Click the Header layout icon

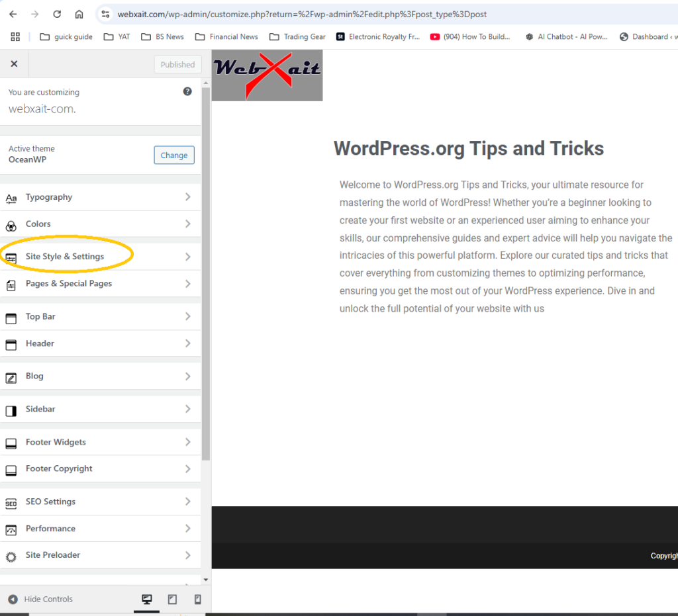[x=11, y=345]
